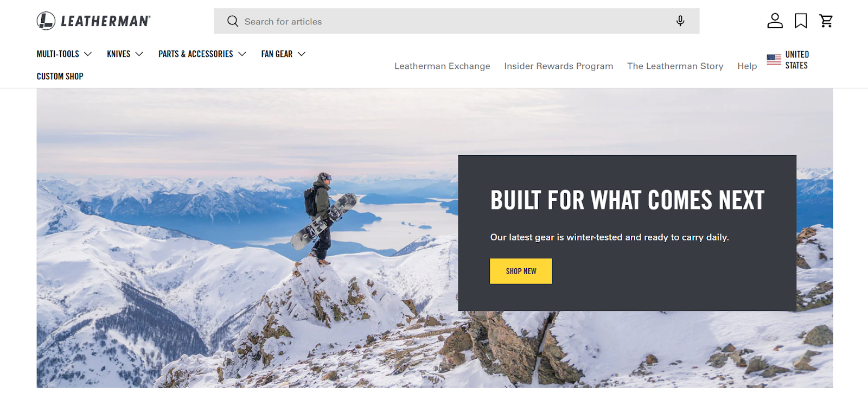
Task: Open the shopping cart icon
Action: point(826,21)
